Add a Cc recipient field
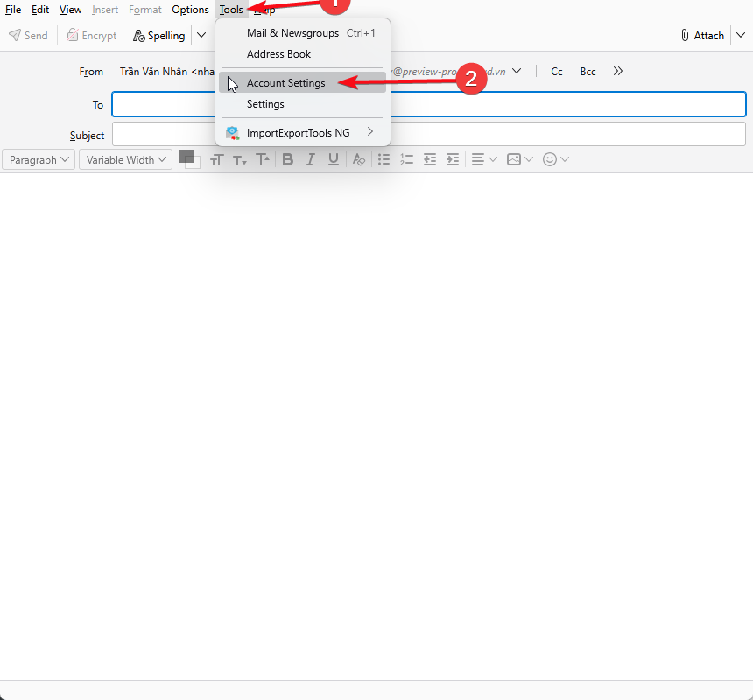The width and height of the screenshot is (753, 700). pyautogui.click(x=557, y=72)
